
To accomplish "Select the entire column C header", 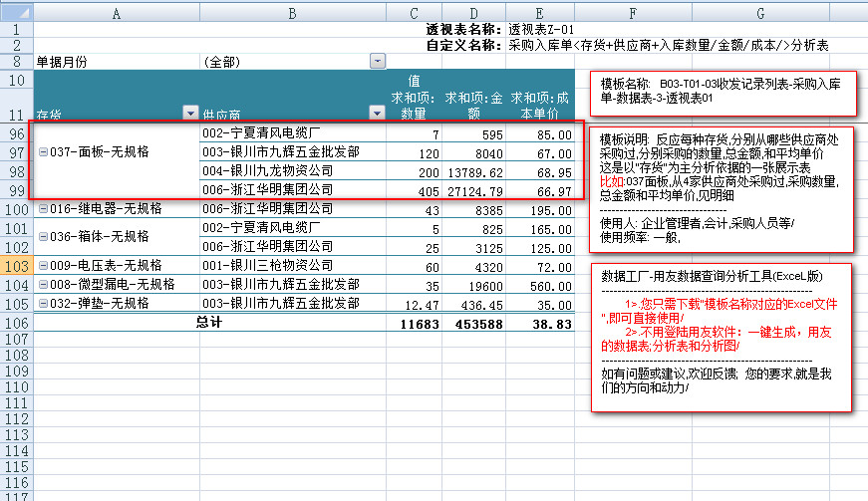I will click(415, 12).
